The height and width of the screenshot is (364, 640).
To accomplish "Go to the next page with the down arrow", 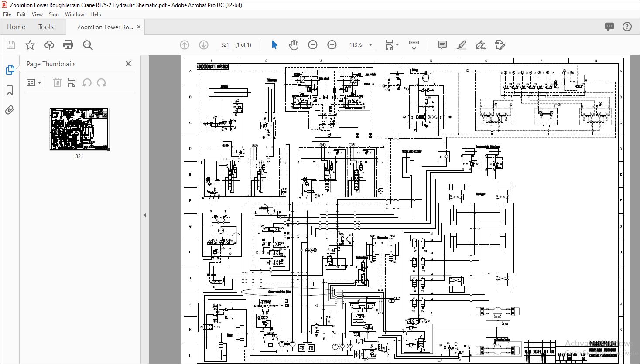I will pos(204,45).
